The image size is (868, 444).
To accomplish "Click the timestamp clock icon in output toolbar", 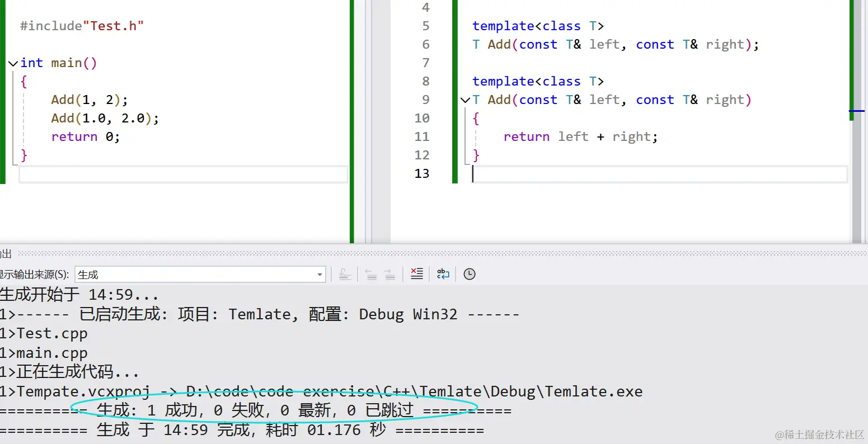I will point(469,274).
